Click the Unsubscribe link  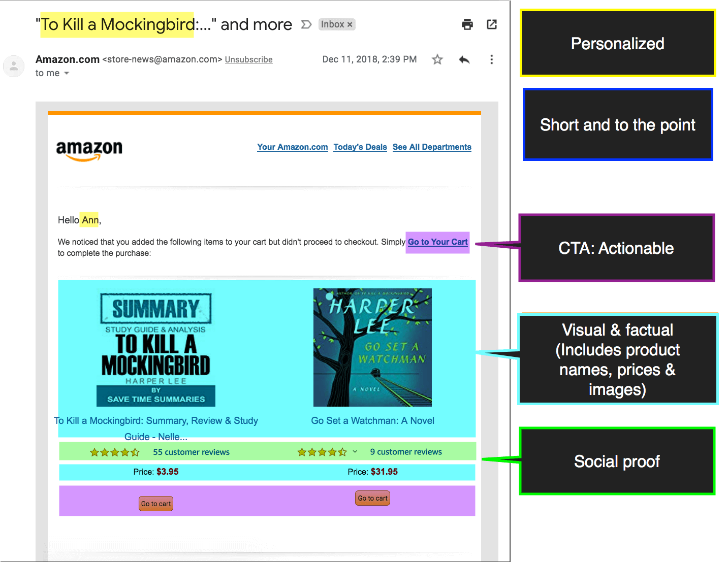click(x=249, y=60)
